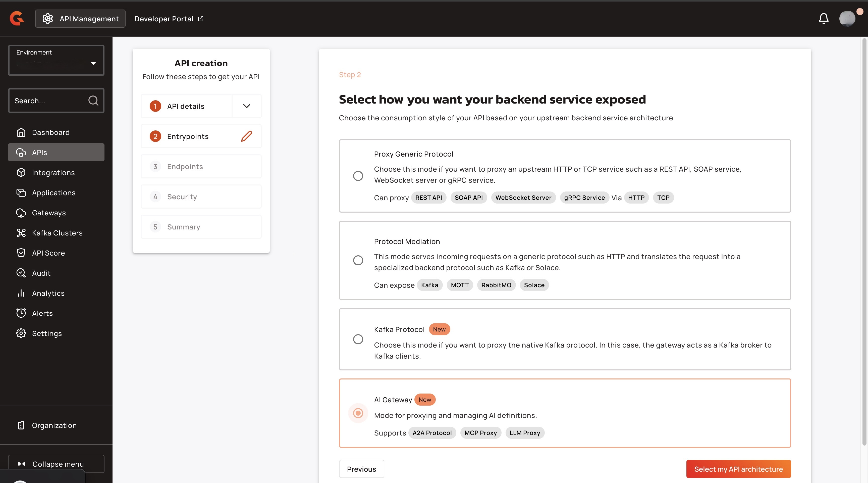Go back with the Previous button
Screen dimensions: 868x483
click(x=361, y=469)
